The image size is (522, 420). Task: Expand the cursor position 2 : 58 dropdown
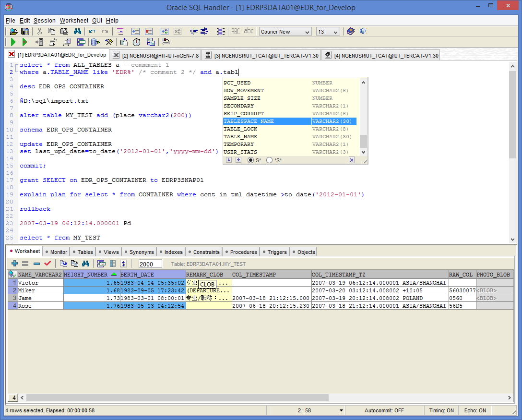(341, 411)
